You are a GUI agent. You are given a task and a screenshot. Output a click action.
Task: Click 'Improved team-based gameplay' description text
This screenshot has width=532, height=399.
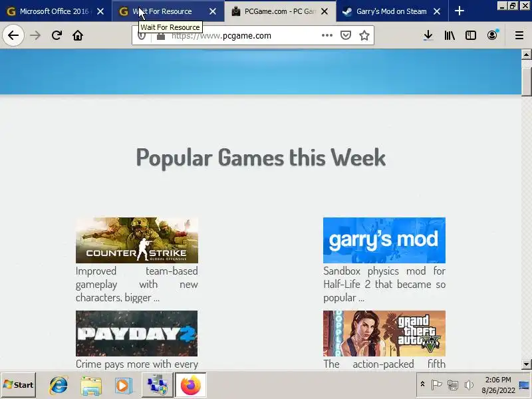[137, 285]
